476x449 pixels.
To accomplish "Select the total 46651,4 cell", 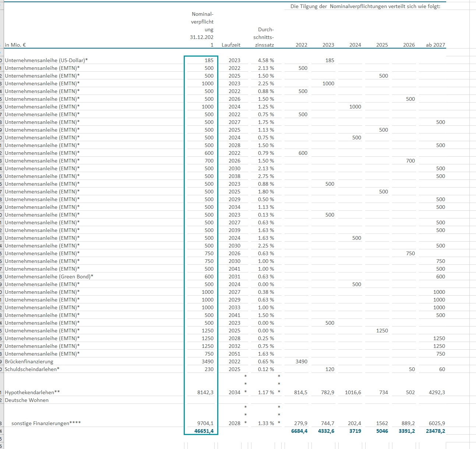I will click(x=204, y=431).
